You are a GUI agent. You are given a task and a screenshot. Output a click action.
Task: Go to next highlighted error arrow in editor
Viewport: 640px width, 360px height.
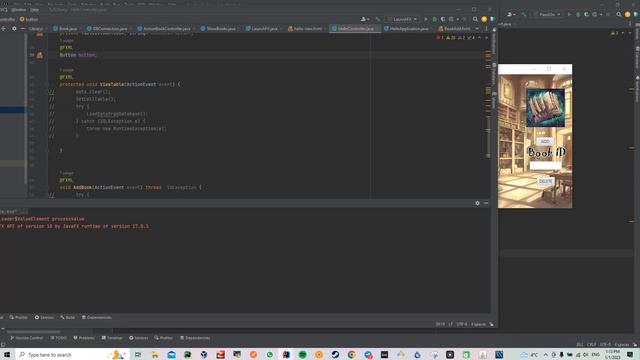pyautogui.click(x=486, y=38)
